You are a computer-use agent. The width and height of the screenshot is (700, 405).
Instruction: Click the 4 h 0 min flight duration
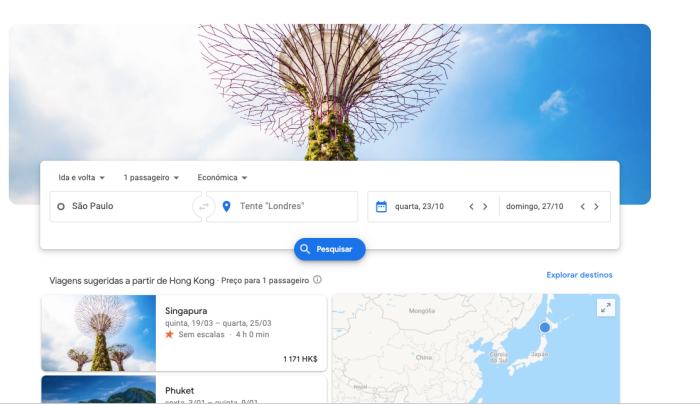pos(252,334)
